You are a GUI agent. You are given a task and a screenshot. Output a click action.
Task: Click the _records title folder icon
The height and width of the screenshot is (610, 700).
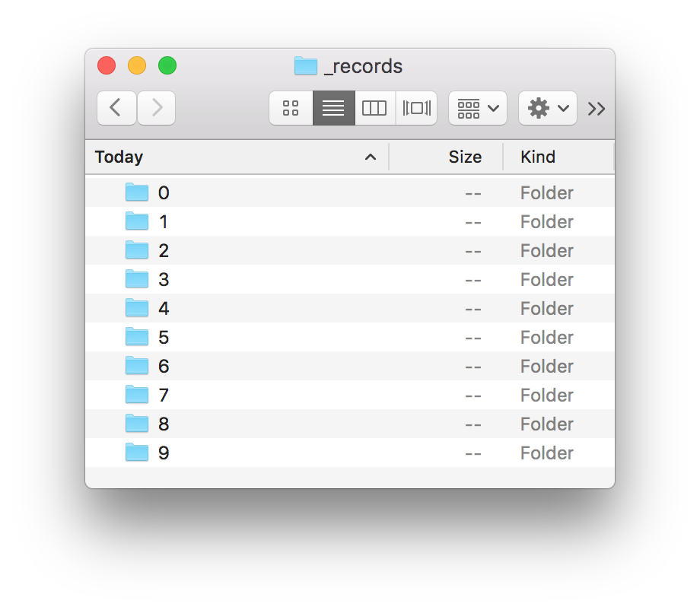(305, 66)
